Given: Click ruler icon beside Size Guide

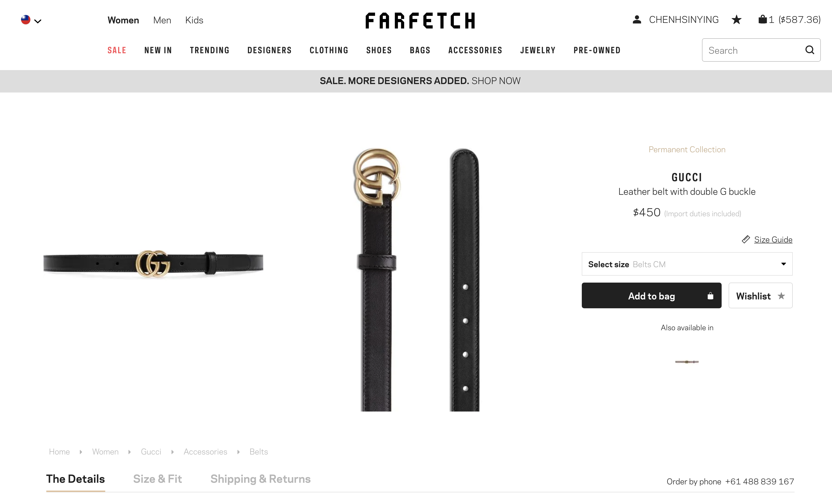Looking at the screenshot, I should point(745,240).
